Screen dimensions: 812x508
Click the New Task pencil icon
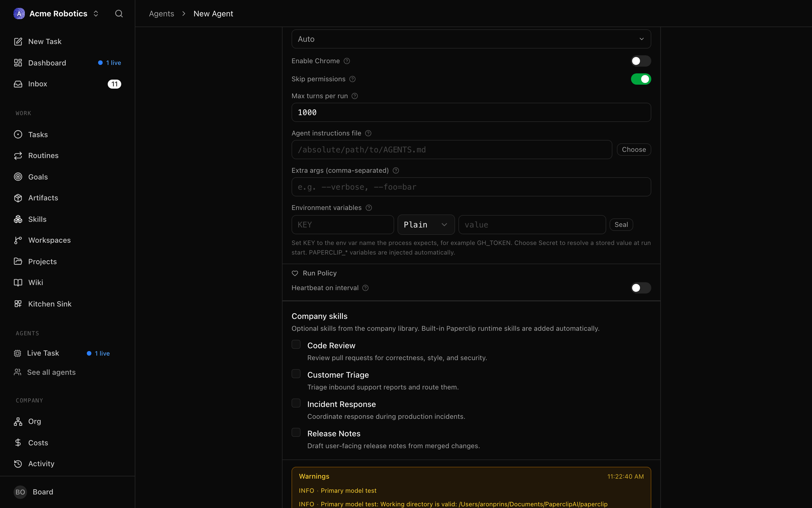[18, 42]
